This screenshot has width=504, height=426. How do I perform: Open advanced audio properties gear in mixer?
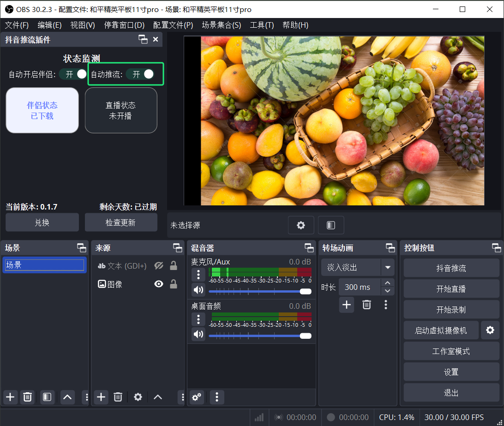[197, 397]
